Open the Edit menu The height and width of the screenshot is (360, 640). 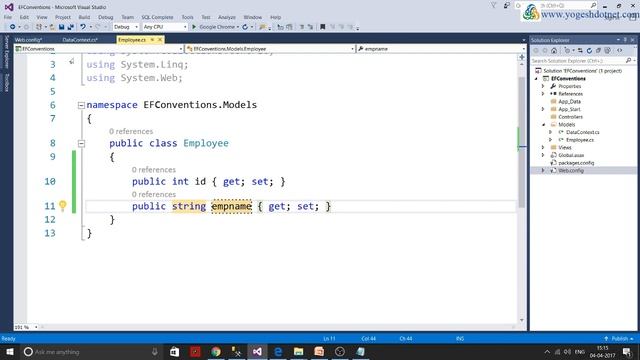click(24, 17)
